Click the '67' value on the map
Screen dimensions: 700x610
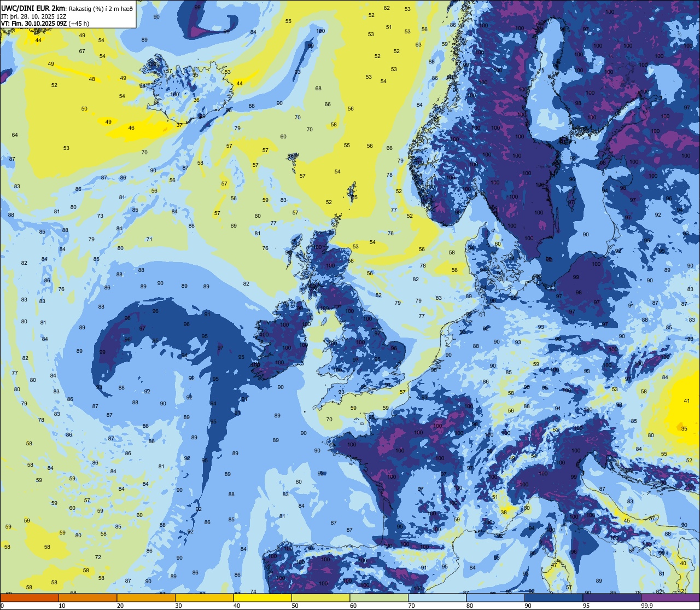click(82, 51)
